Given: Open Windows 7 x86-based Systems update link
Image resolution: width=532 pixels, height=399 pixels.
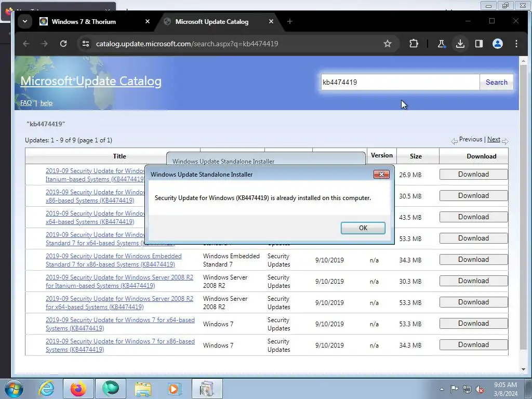Looking at the screenshot, I should pos(120,345).
